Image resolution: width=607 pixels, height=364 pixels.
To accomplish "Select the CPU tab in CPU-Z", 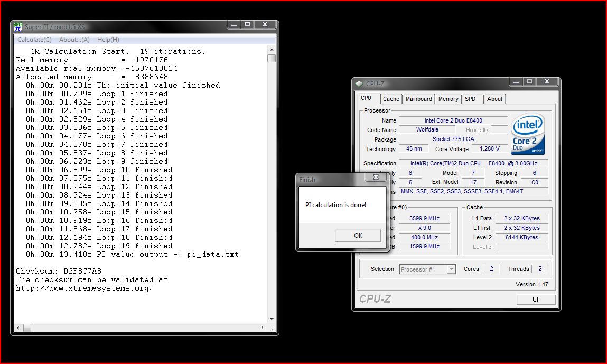I will pyautogui.click(x=366, y=98).
